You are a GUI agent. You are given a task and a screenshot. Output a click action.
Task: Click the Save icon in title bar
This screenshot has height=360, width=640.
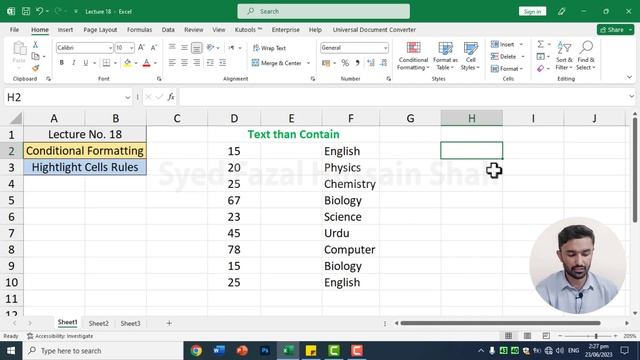[26, 11]
